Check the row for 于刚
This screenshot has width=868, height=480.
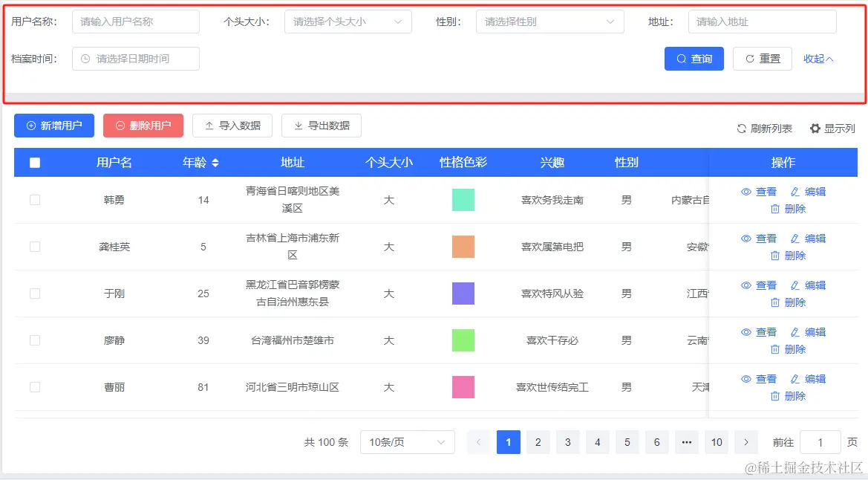tap(35, 293)
